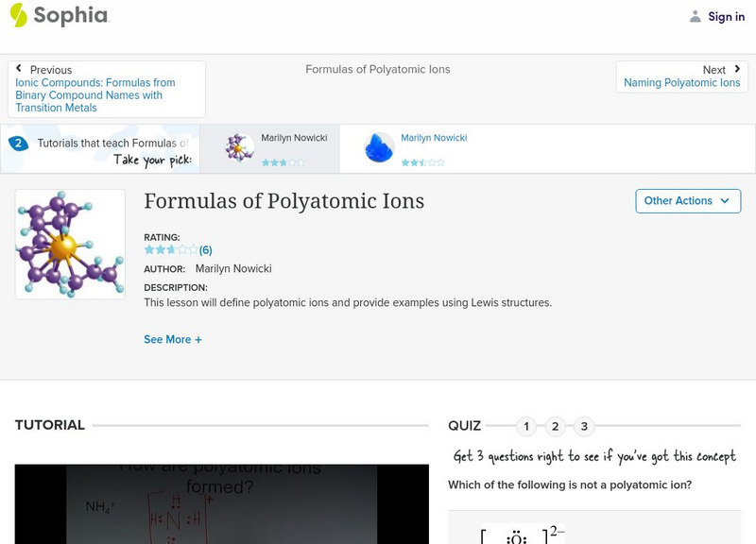Select quiz question step 2
Image resolution: width=756 pixels, height=544 pixels.
click(x=554, y=425)
